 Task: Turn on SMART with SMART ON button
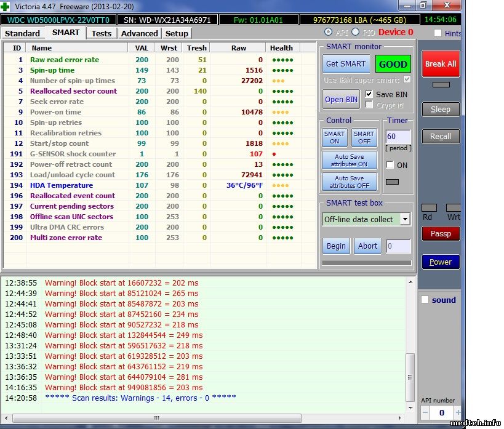[x=334, y=137]
